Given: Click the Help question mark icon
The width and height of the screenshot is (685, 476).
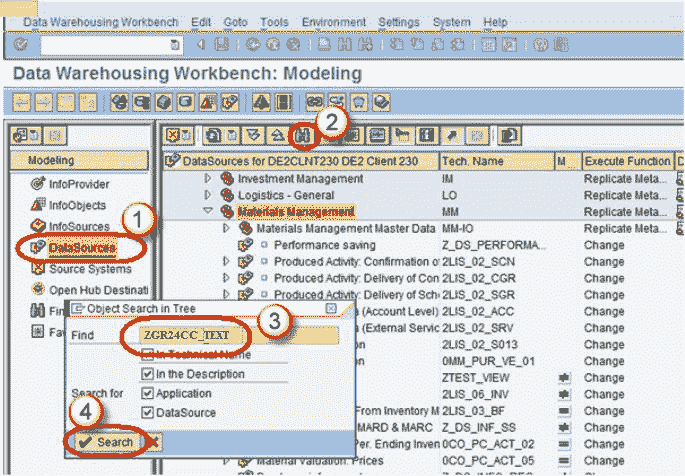Looking at the screenshot, I should click(x=540, y=45).
